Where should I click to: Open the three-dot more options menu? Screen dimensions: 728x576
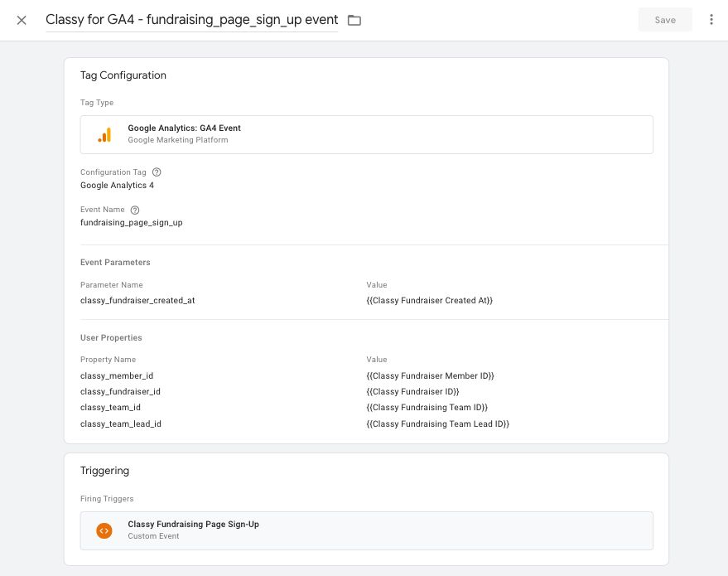tap(711, 20)
